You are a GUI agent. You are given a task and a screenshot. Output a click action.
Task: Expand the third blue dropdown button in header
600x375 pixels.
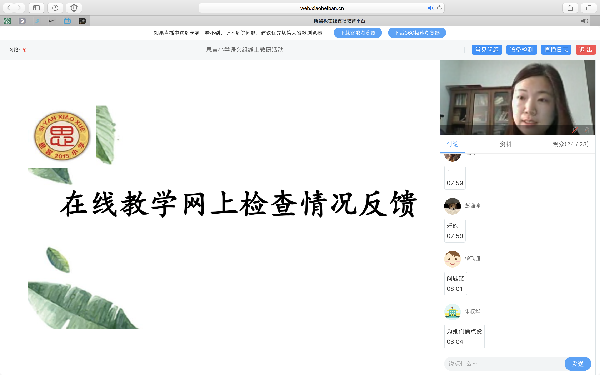point(556,50)
